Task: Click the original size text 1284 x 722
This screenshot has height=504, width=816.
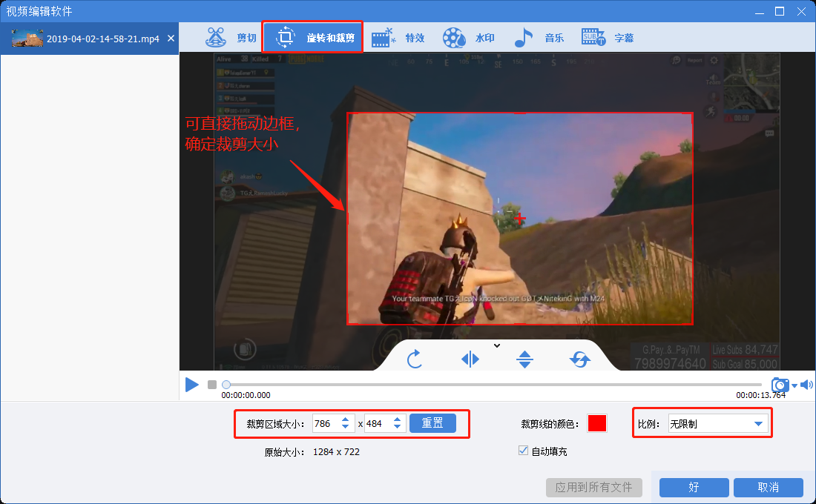Action: point(336,452)
